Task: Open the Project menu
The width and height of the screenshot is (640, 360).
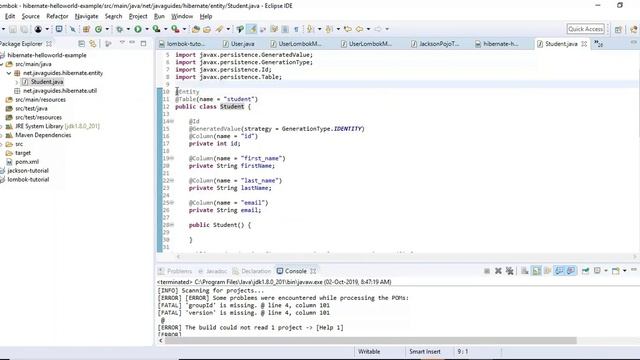Action: coord(138,16)
